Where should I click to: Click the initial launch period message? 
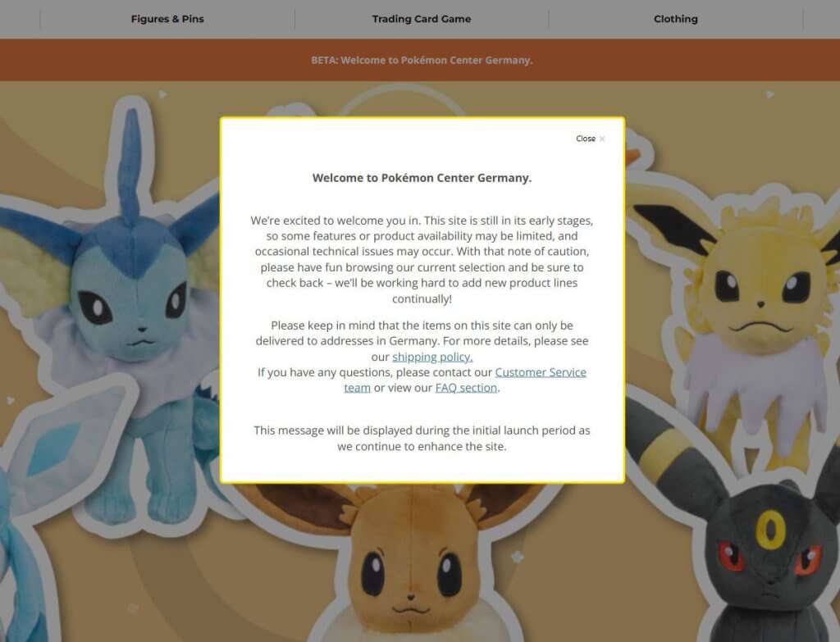pyautogui.click(x=422, y=438)
